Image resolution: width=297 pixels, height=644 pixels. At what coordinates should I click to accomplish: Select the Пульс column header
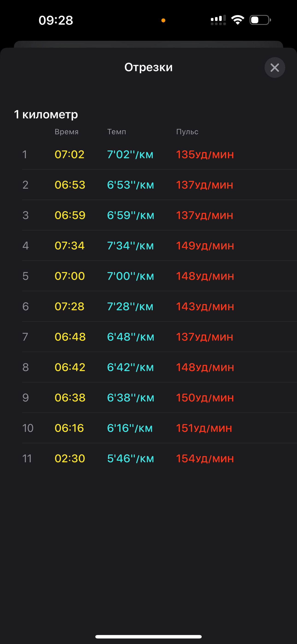click(x=187, y=132)
